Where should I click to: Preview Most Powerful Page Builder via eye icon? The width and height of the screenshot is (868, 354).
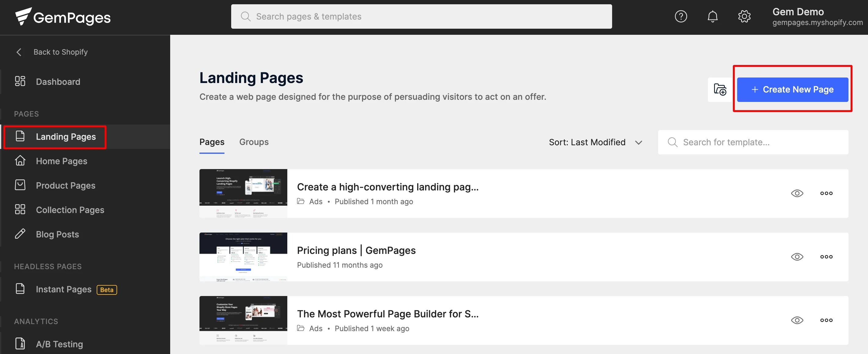(x=797, y=320)
